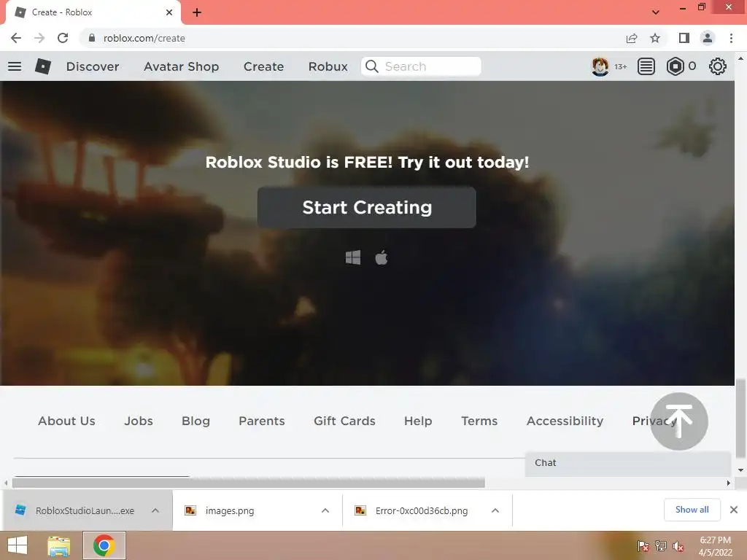The image size is (747, 560).
Task: Click the Robux hexagon balance icon
Action: 675,66
